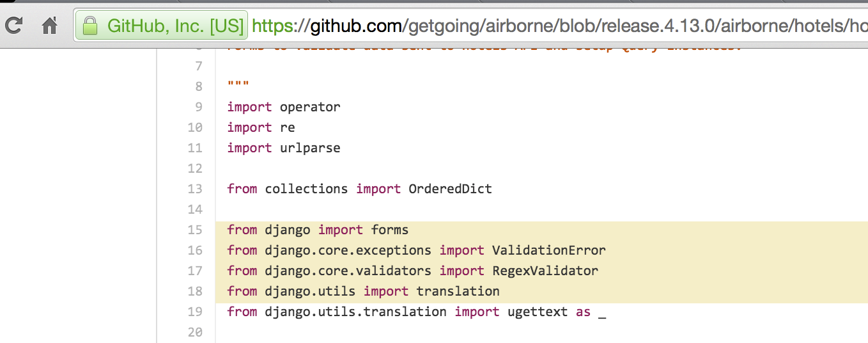Click line number 10 beside import re
The height and width of the screenshot is (343, 868).
pyautogui.click(x=195, y=127)
